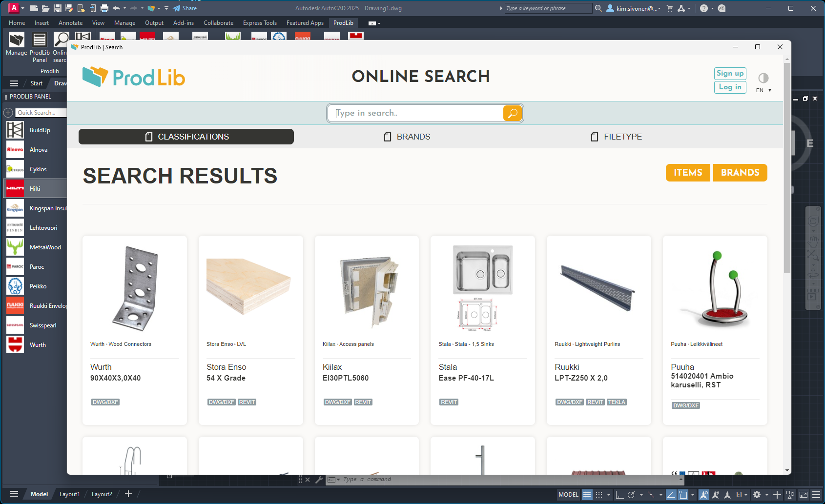
Task: Open the Featured Apps ribbon tab
Action: [305, 23]
